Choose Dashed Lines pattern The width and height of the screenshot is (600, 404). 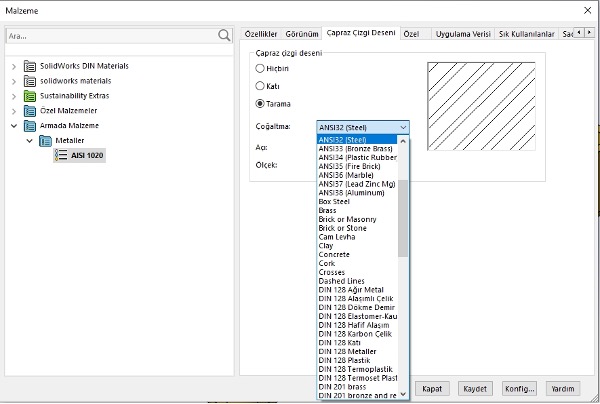357,281
